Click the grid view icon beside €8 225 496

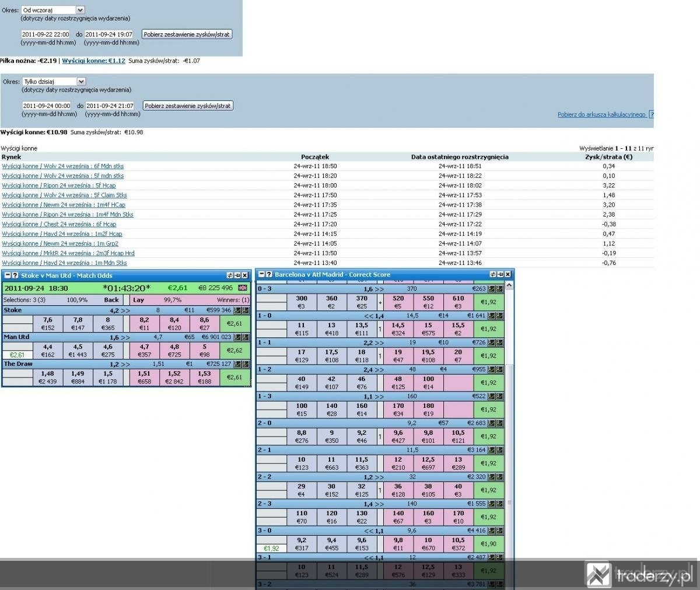tap(243, 288)
